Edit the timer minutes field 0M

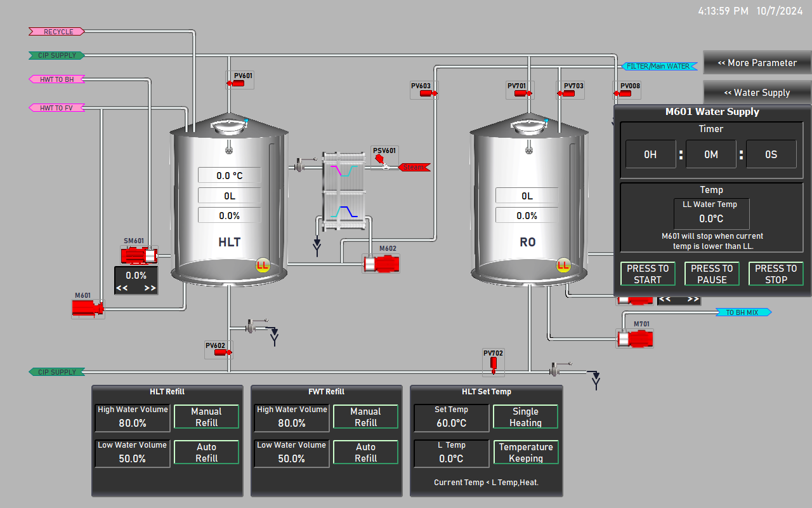pos(711,154)
